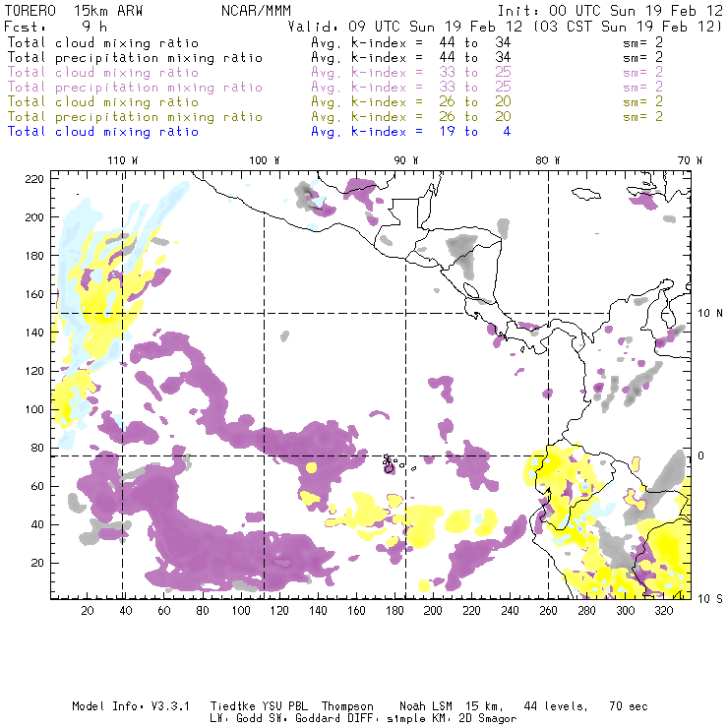Click '300' on the horizontal axis
Viewport: 728px width, 728px height.
point(626,610)
